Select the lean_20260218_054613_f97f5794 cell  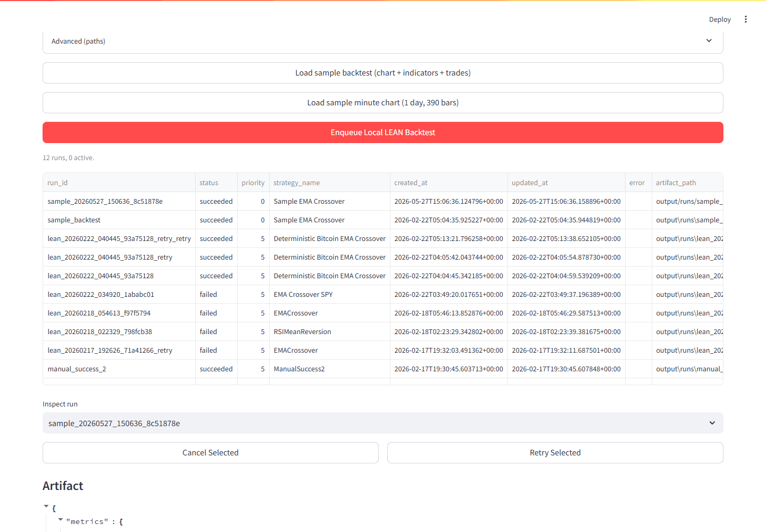click(119, 313)
